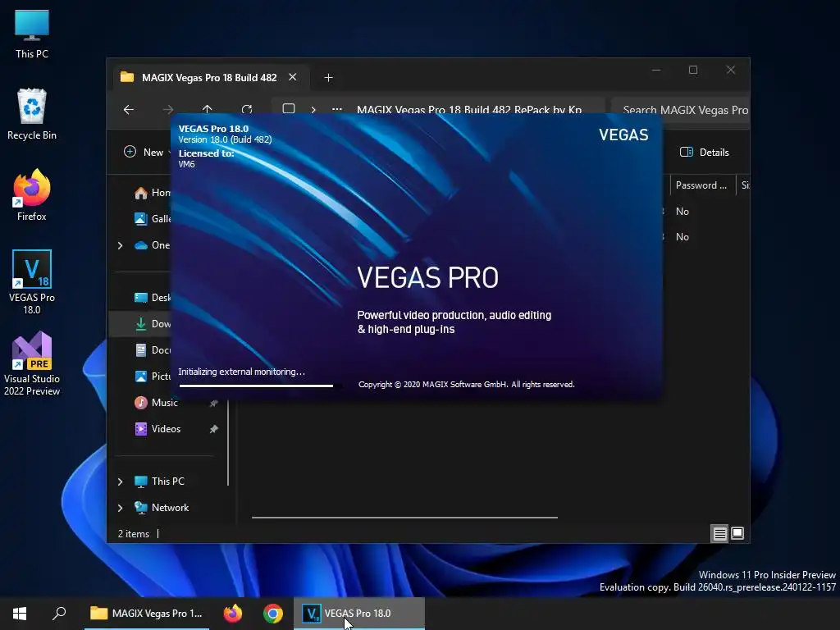This screenshot has width=840, height=630.
Task: Click the horizontal scrollbar in file list
Action: tap(404, 518)
